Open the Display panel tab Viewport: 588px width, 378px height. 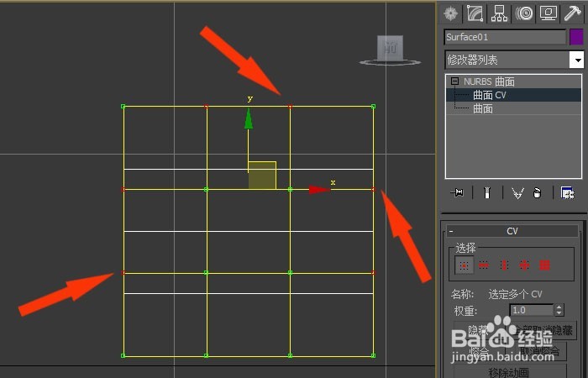[x=548, y=13]
